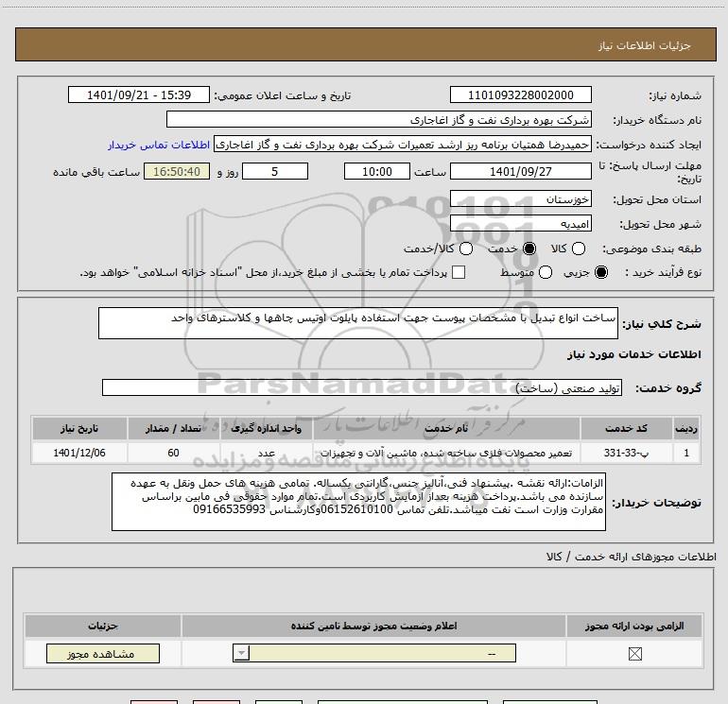Click the need date cell 1401/12/06
Screen dimensions: 728x704
pyautogui.click(x=79, y=453)
